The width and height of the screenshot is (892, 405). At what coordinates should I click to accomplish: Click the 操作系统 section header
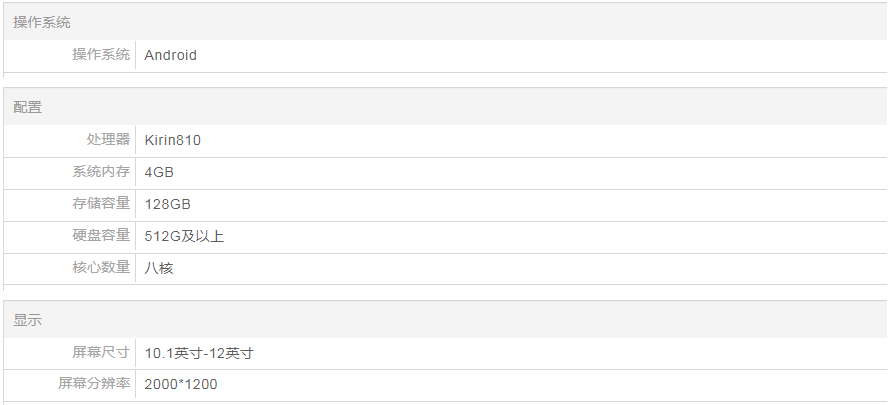pyautogui.click(x=42, y=22)
